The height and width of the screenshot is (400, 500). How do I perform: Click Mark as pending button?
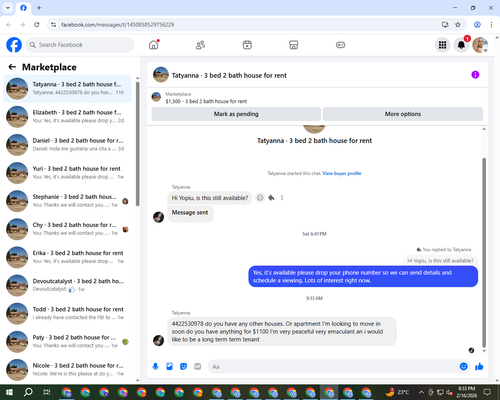pos(236,114)
